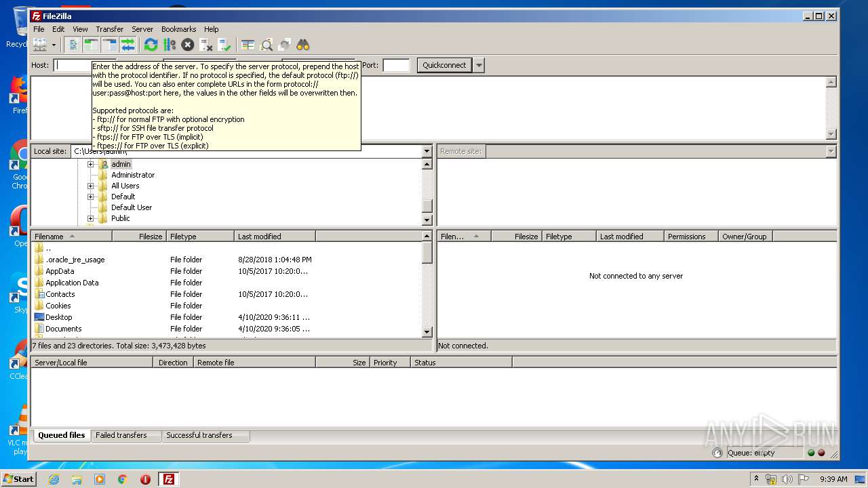Toggle the message log display
Viewport: 868px width, 488px height.
click(73, 45)
